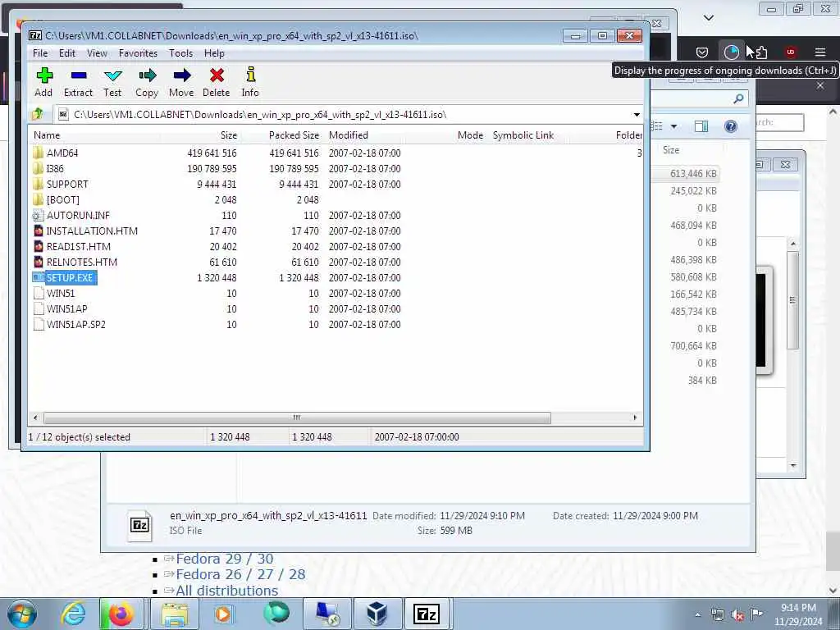Sort by the Mode column header
The height and width of the screenshot is (630, 840).
pos(470,135)
